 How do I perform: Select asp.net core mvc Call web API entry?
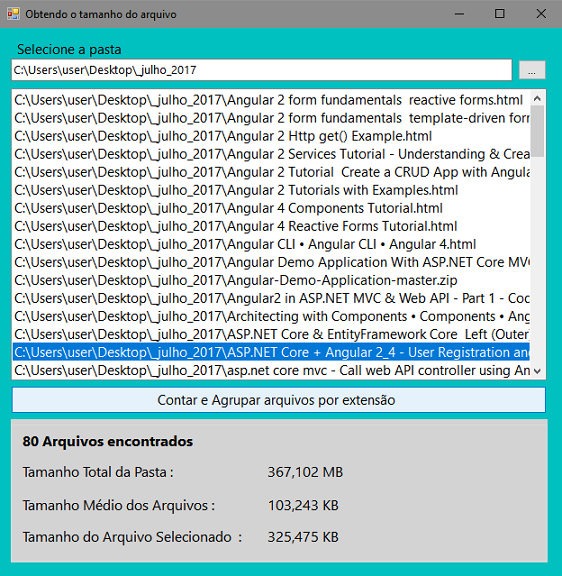(x=271, y=370)
